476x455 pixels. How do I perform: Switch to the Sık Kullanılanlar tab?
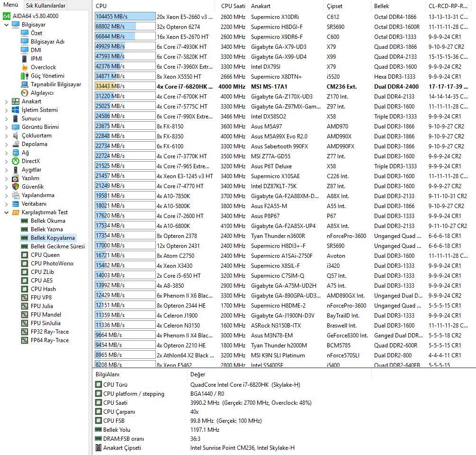(x=45, y=6)
